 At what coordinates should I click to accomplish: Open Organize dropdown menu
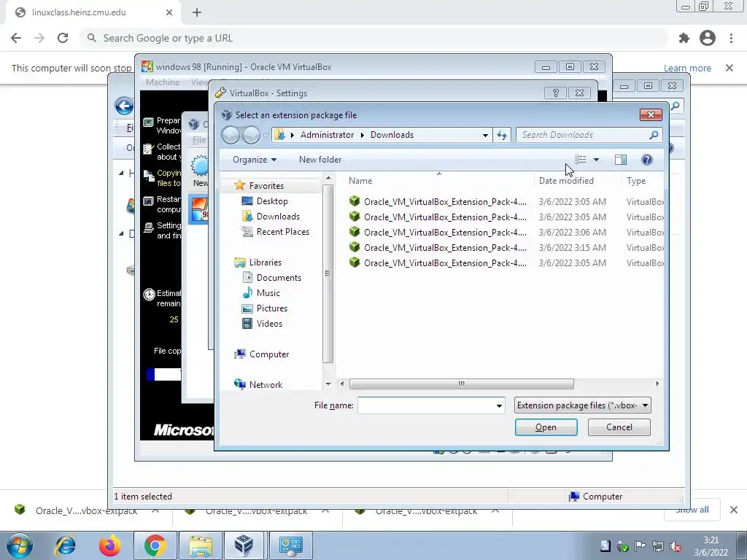tap(255, 160)
